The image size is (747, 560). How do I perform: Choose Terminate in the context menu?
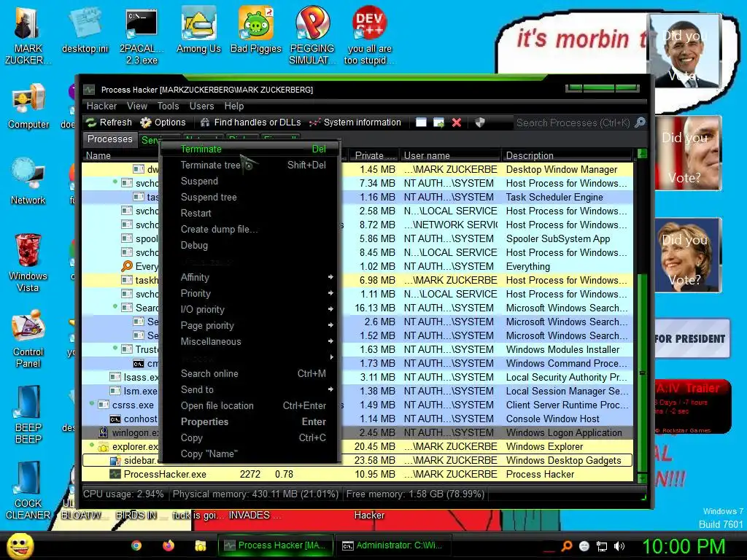pyautogui.click(x=251, y=149)
